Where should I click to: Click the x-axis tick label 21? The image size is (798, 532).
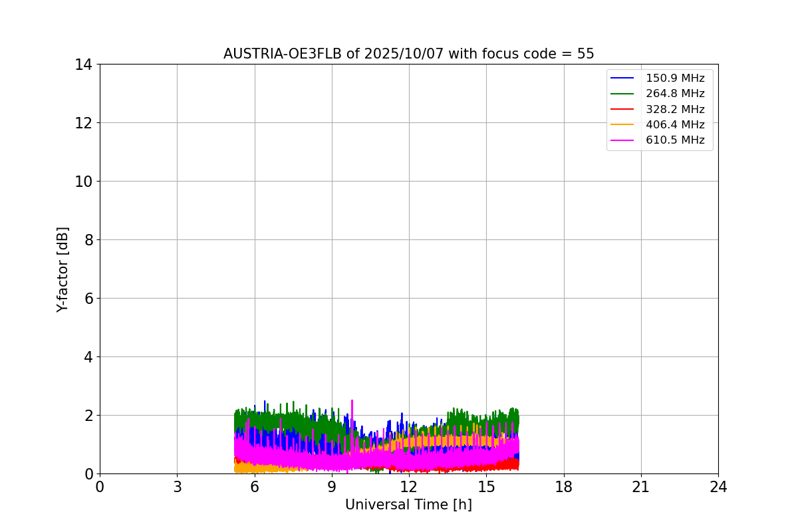point(641,487)
